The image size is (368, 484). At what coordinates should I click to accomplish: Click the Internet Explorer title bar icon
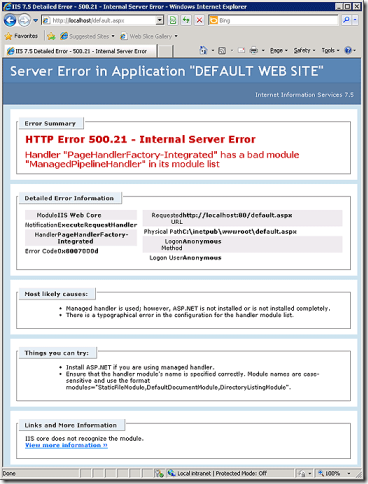tap(7, 6)
